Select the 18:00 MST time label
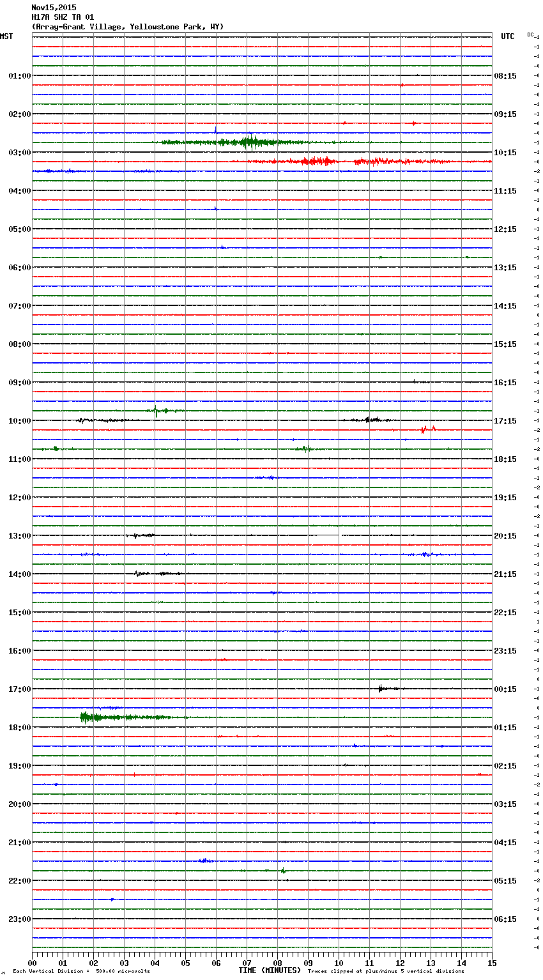Image resolution: width=543 pixels, height=980 pixels. point(20,728)
